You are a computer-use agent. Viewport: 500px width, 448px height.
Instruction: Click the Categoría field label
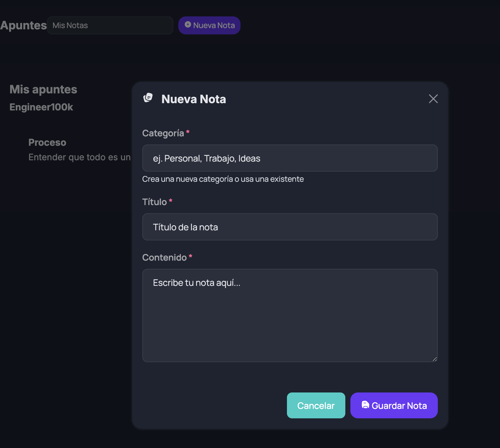[163, 133]
